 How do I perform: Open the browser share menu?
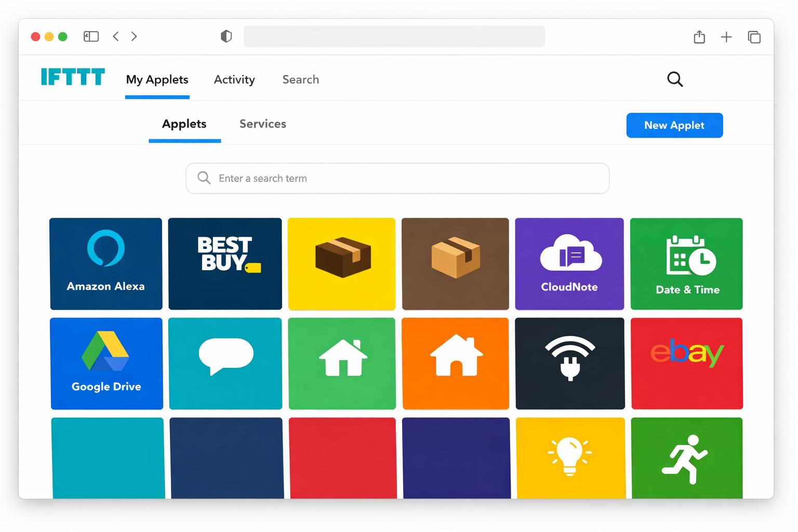(699, 37)
